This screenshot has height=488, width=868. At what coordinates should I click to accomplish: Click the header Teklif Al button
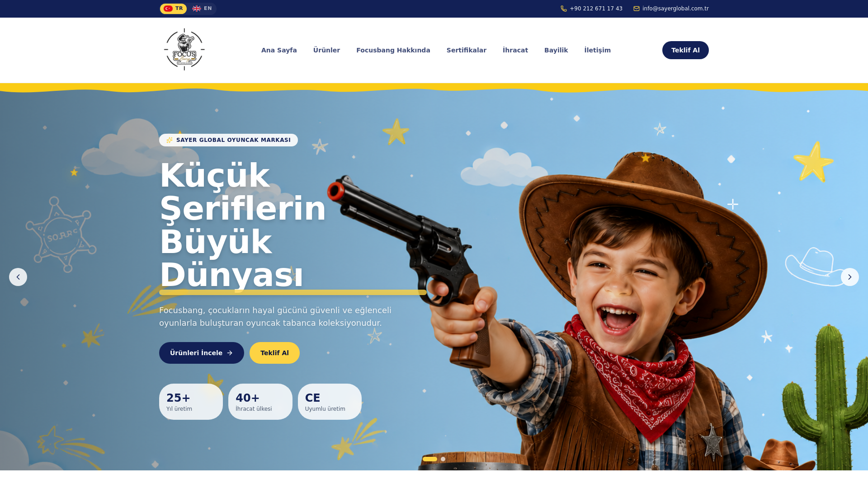[685, 50]
